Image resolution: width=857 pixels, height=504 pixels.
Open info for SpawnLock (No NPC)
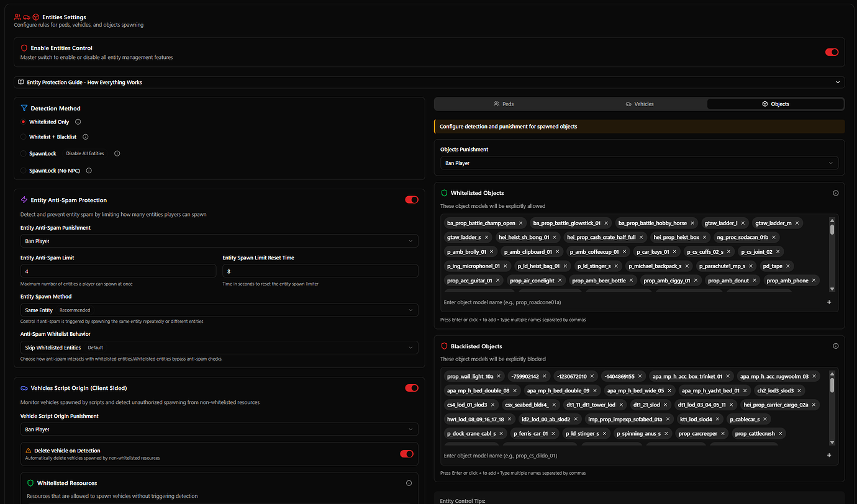(x=89, y=171)
